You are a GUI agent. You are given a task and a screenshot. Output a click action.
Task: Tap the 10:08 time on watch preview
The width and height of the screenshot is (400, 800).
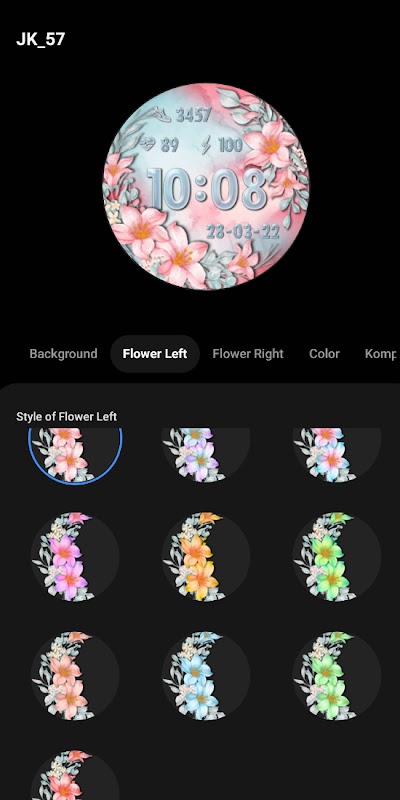[x=207, y=189]
